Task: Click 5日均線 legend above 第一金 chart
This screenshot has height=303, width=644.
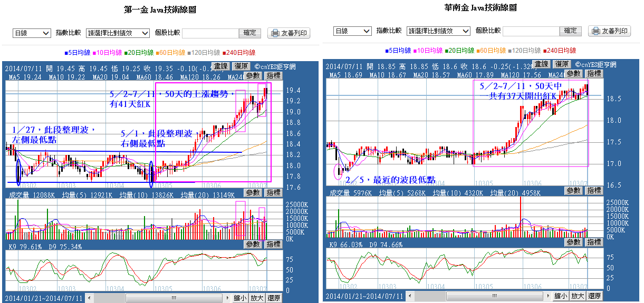Action: 78,53
